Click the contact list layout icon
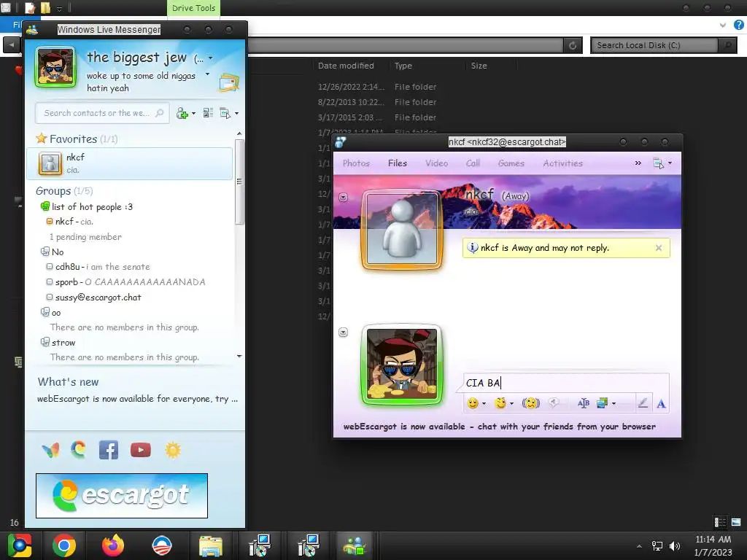The width and height of the screenshot is (747, 560). click(208, 113)
